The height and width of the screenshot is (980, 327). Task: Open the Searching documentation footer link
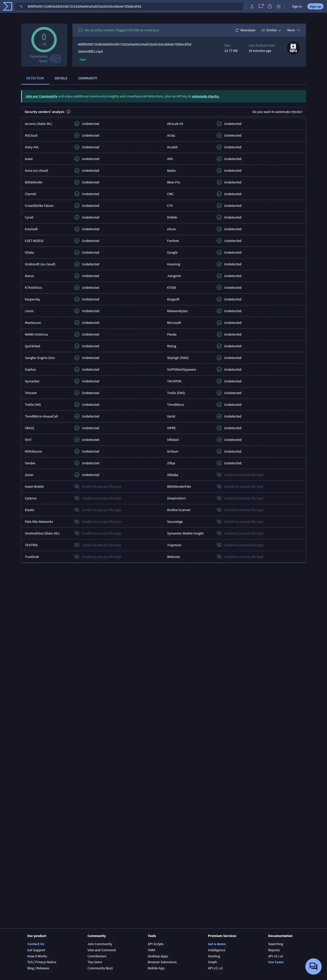pyautogui.click(x=276, y=944)
